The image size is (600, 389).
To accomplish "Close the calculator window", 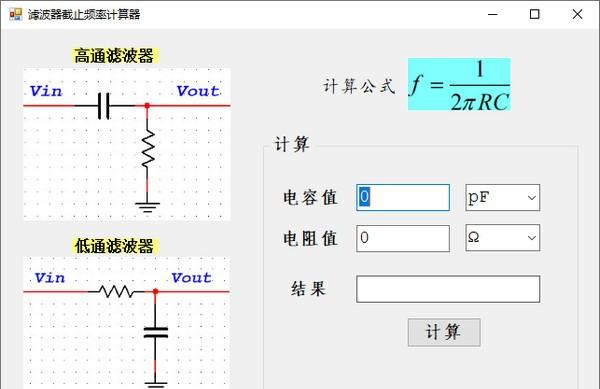I will coord(577,15).
